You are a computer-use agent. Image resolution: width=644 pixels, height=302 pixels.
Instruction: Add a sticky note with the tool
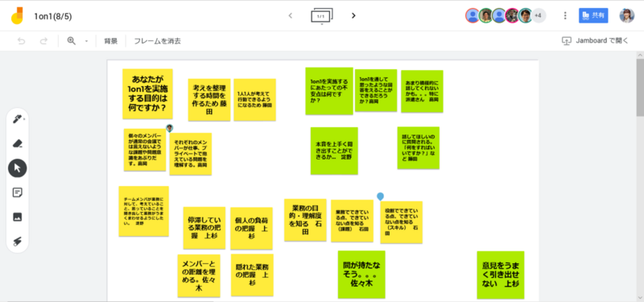click(x=17, y=192)
